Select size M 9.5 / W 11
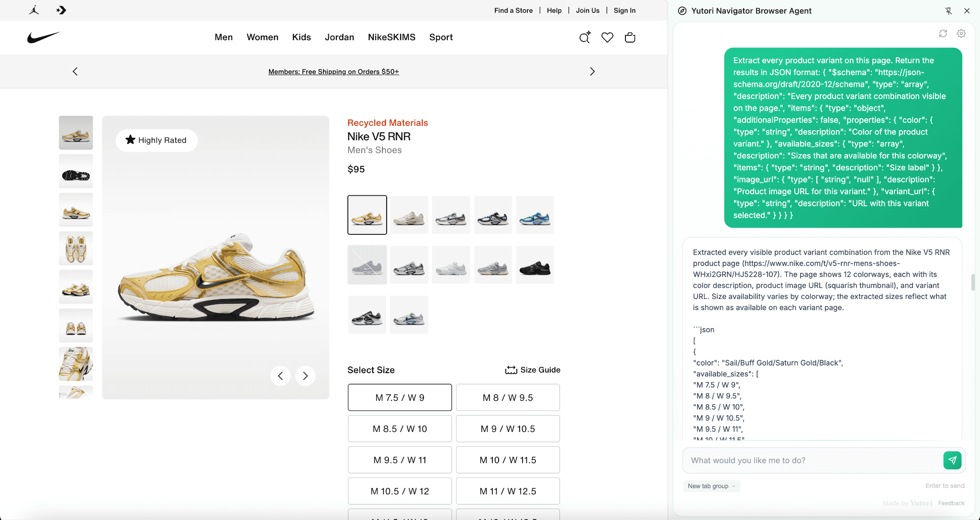 [x=400, y=460]
